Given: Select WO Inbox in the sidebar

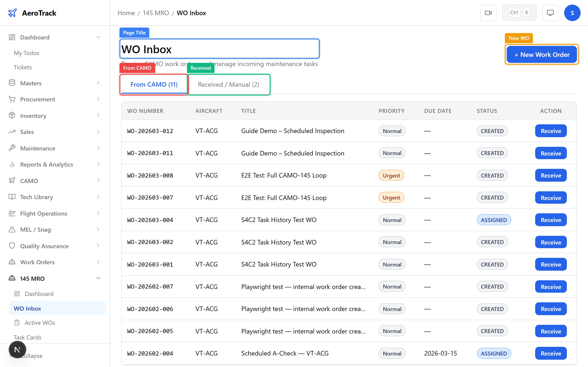Looking at the screenshot, I should tap(28, 308).
